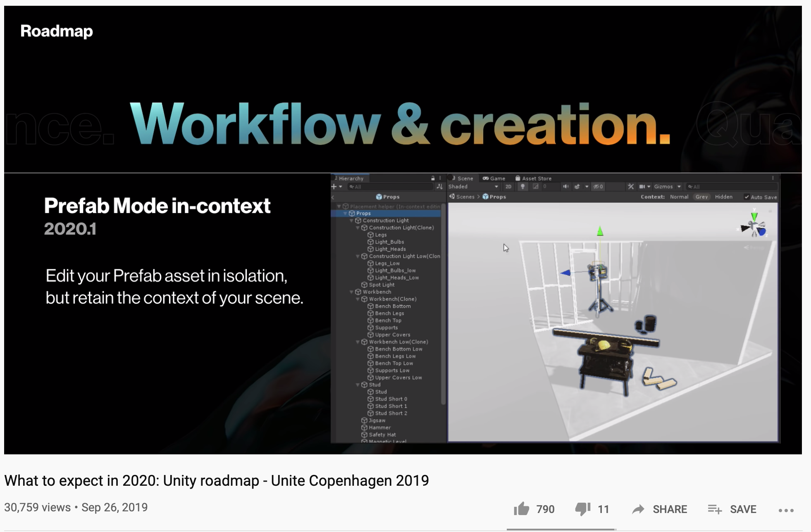
Task: Click the cube icon beside Light_Bulbs
Action: 370,242
